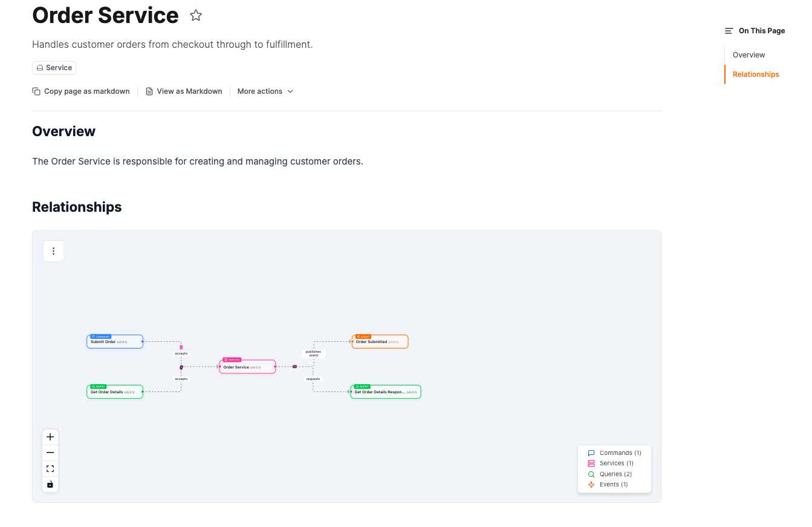
Task: Click the Events (1) legend entry
Action: pyautogui.click(x=608, y=485)
